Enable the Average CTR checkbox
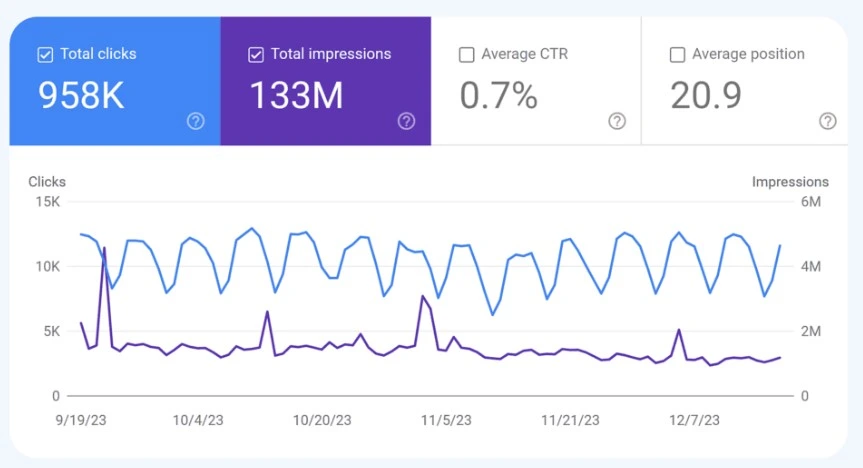Screen dimensions: 863x468 (x=467, y=55)
